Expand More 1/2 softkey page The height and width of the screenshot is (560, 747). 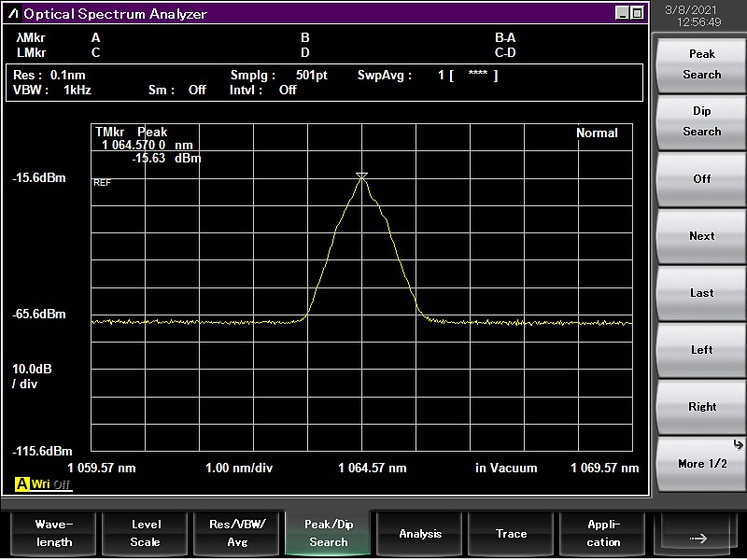(701, 463)
